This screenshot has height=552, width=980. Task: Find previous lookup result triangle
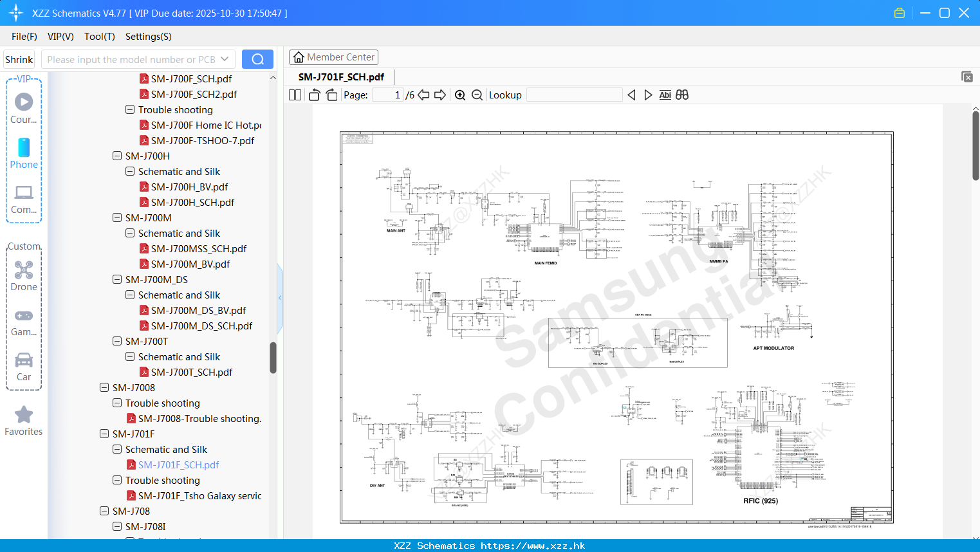(x=631, y=95)
